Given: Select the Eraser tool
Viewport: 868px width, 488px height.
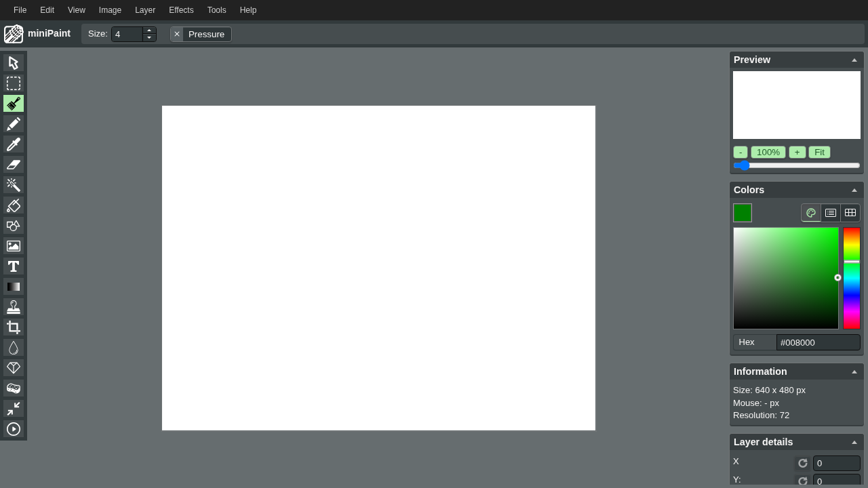Looking at the screenshot, I should point(14,165).
